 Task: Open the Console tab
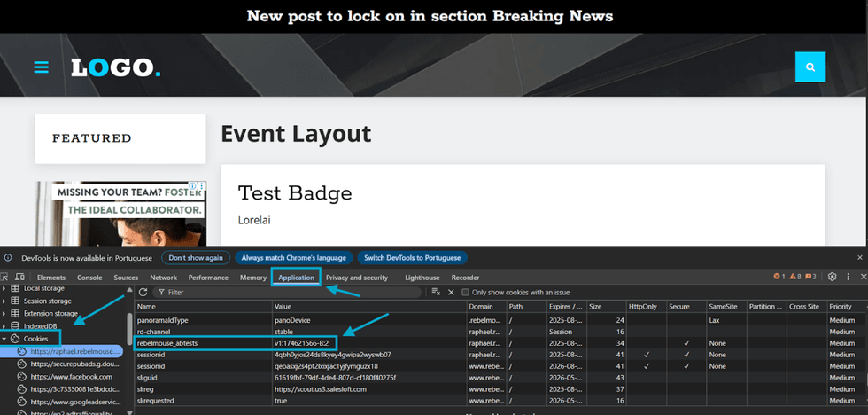coord(89,278)
